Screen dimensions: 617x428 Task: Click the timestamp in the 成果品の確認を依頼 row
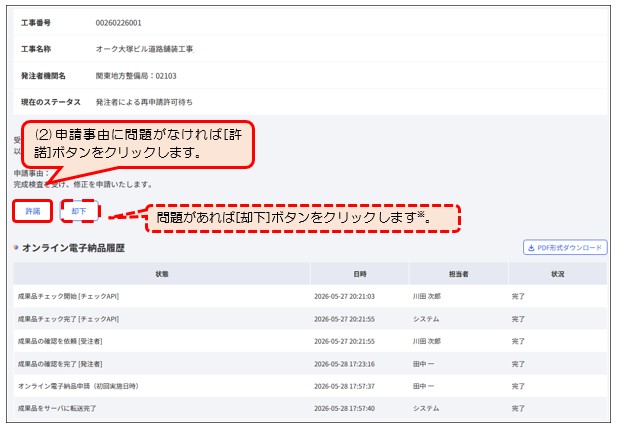pyautogui.click(x=344, y=341)
